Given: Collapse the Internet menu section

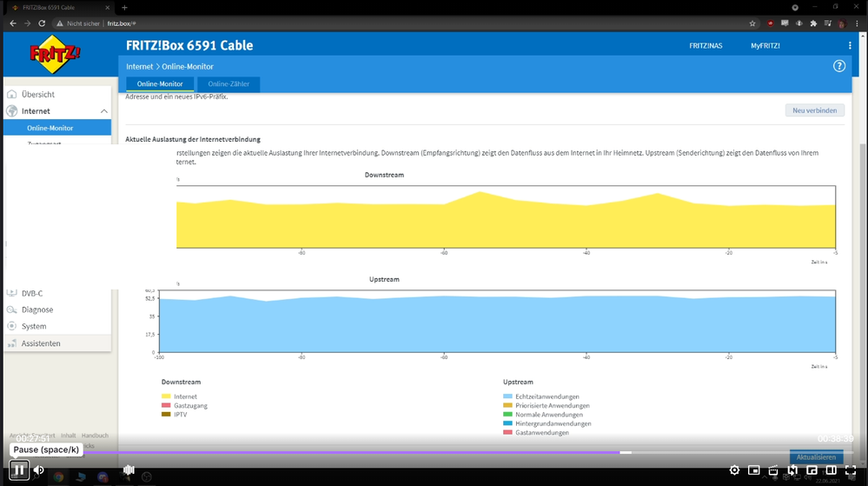Looking at the screenshot, I should (103, 111).
